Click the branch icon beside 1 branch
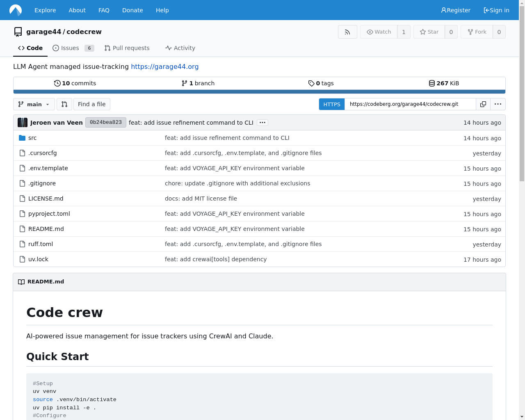The width and height of the screenshot is (525, 420). click(x=185, y=83)
